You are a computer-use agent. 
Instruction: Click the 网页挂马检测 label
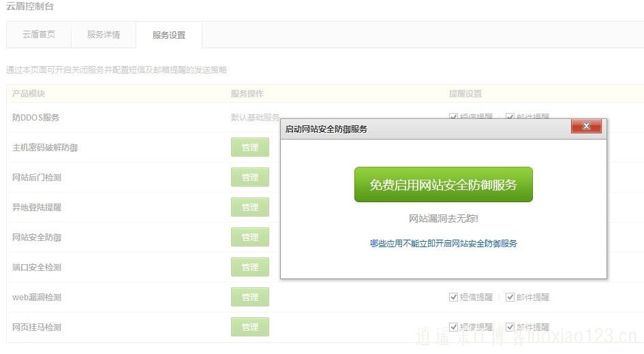tap(37, 327)
